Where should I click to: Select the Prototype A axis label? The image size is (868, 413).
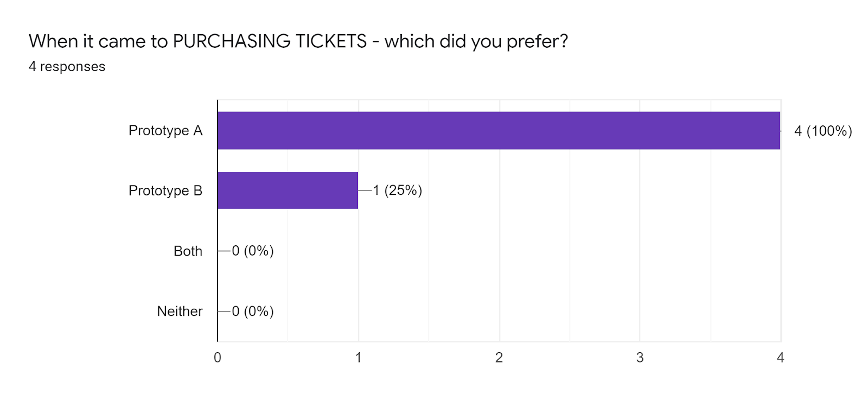point(165,131)
